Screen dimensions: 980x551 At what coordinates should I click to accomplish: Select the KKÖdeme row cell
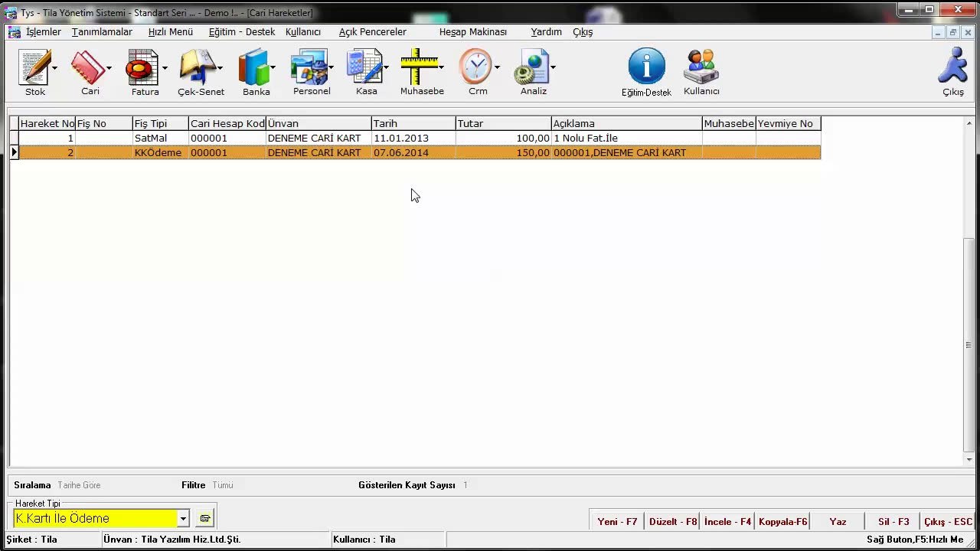click(161, 153)
